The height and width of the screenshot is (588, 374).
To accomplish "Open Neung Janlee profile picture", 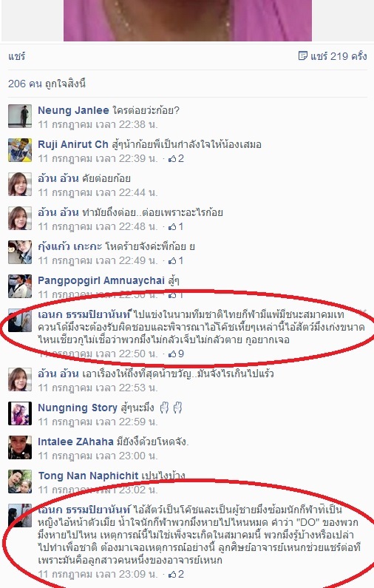I will (x=20, y=117).
